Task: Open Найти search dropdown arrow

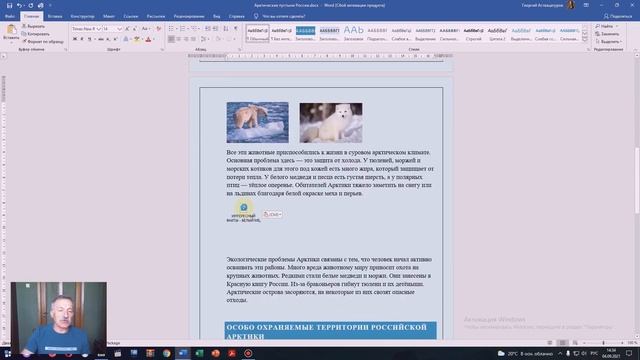Action: point(617,26)
